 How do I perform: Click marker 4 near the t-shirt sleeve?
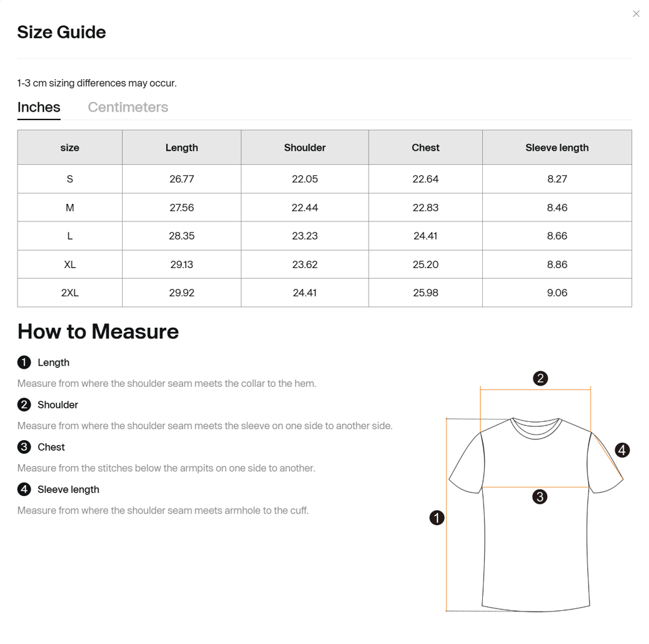622,450
